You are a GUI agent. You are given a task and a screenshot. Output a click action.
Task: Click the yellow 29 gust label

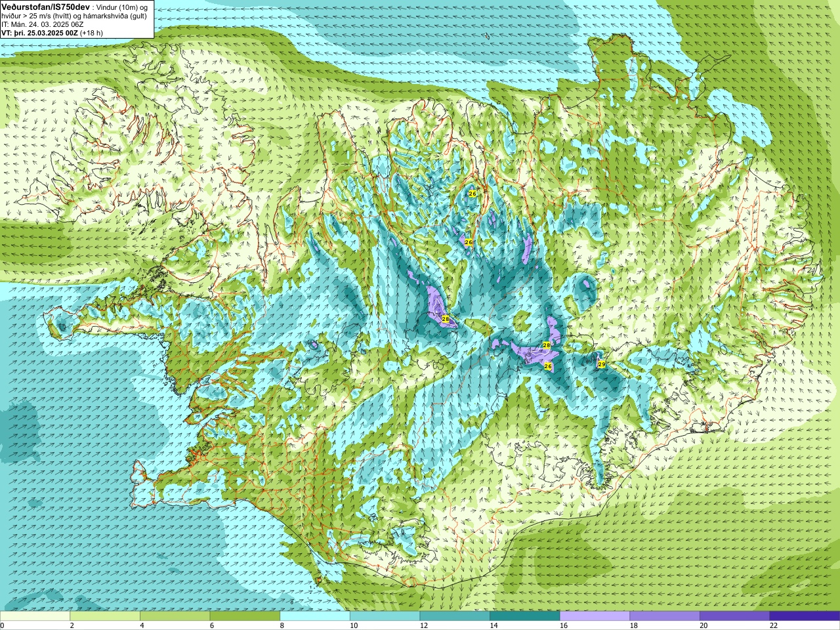[602, 364]
